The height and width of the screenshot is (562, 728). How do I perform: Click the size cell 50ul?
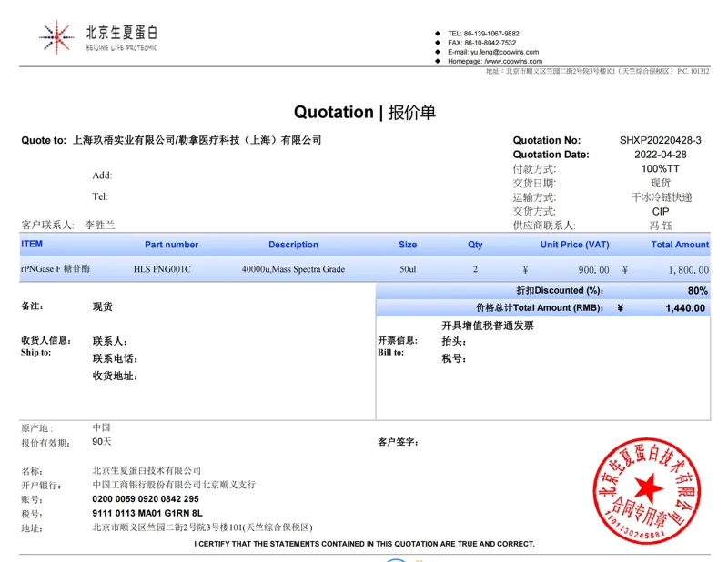coord(408,269)
